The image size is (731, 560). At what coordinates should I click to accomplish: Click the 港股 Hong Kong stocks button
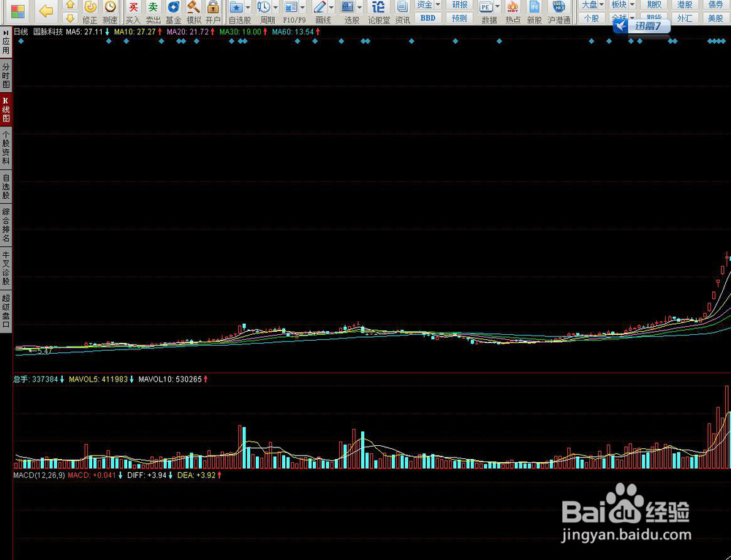(x=685, y=4)
